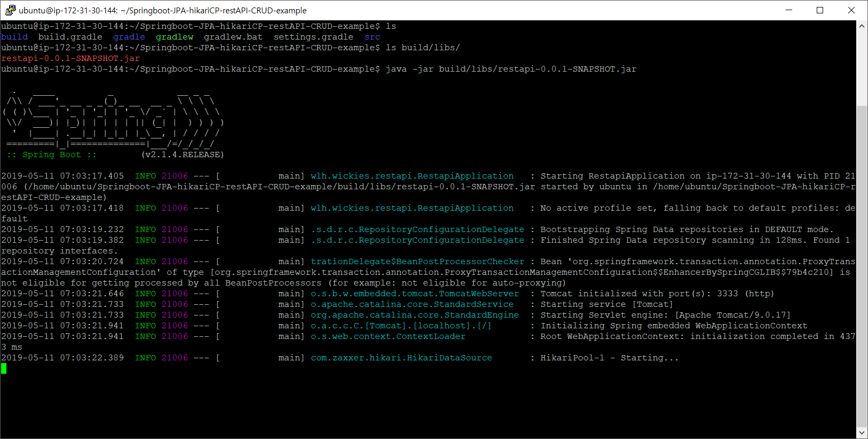Click 'No active profile set' log message
The height and width of the screenshot is (439, 868).
click(599, 208)
